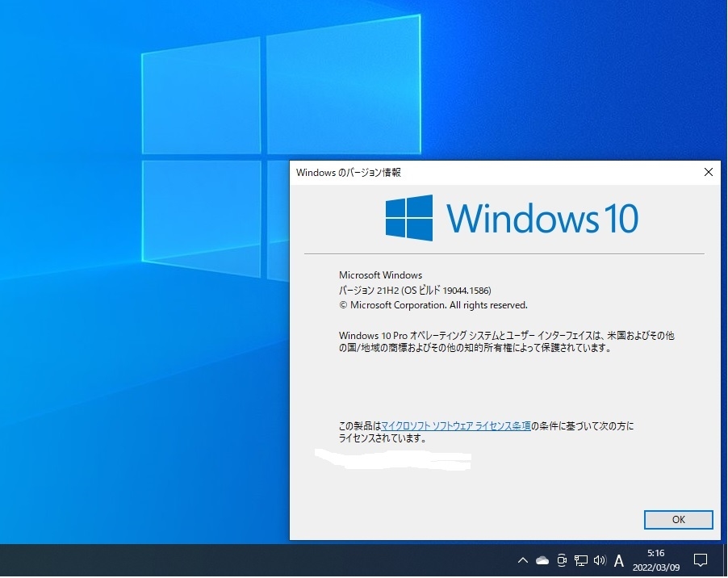The image size is (728, 578).
Task: Click the 'ライセンスされています。' text line
Action: click(383, 438)
